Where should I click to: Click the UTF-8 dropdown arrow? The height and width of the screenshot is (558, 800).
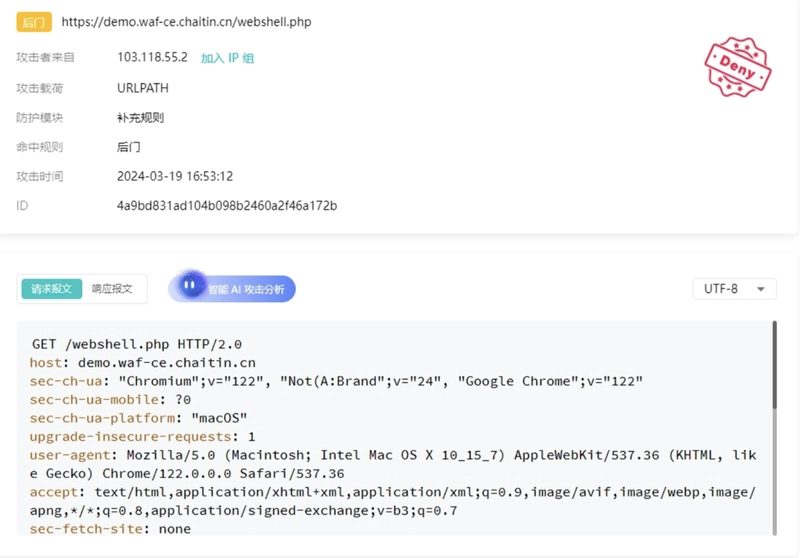click(x=761, y=289)
